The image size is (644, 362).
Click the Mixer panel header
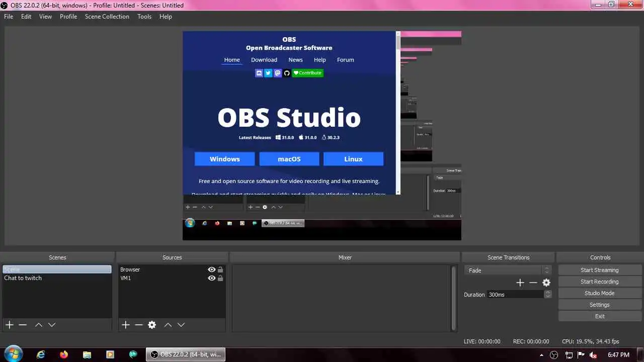pyautogui.click(x=345, y=257)
